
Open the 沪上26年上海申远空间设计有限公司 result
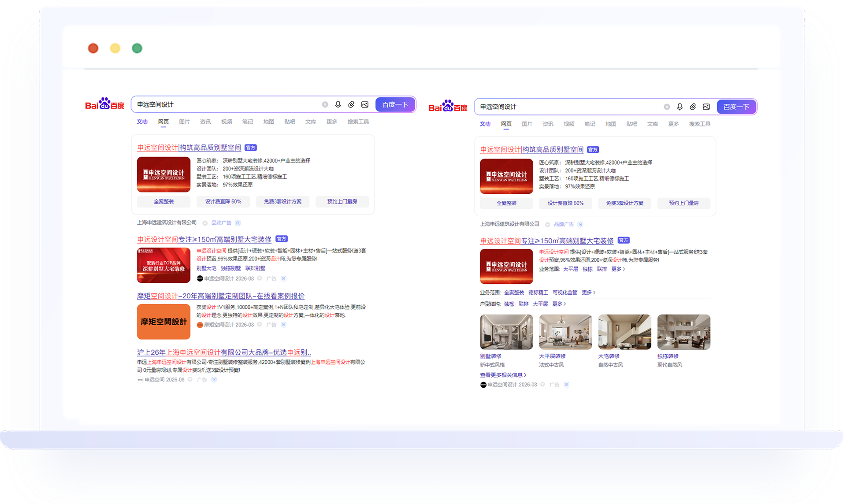pos(224,352)
